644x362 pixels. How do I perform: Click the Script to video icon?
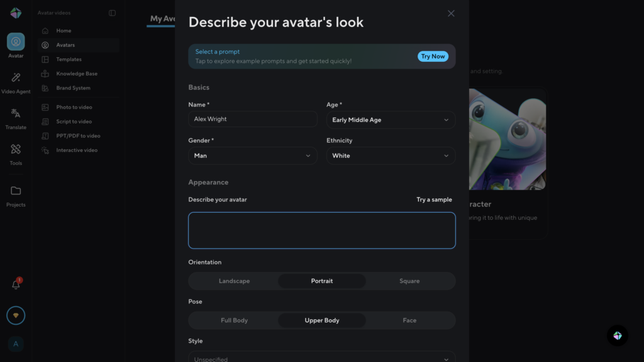[45, 122]
